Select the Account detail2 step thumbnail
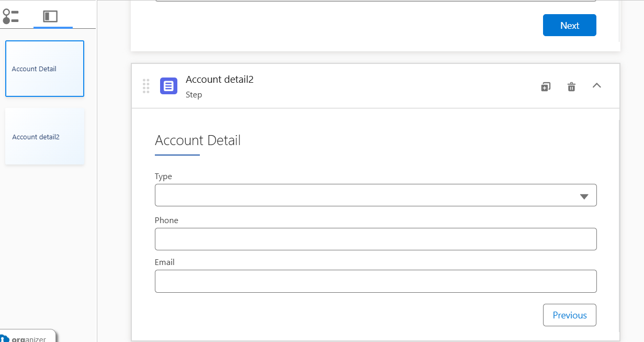This screenshot has height=342, width=644. click(44, 137)
